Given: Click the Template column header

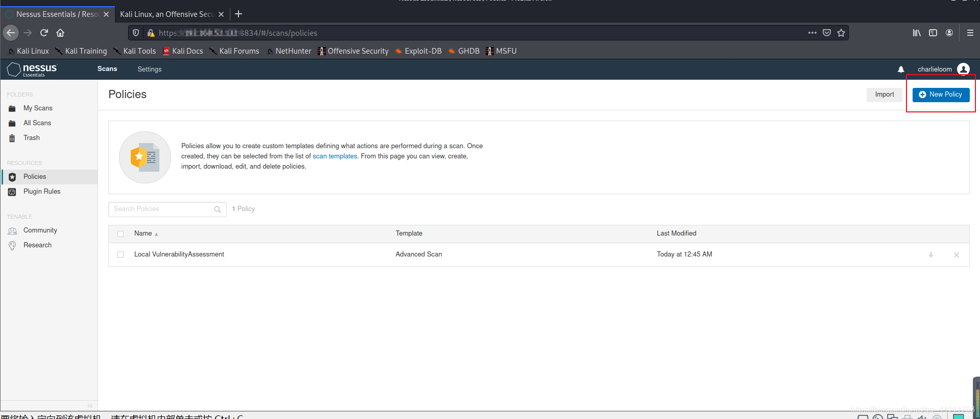Looking at the screenshot, I should click(409, 234).
